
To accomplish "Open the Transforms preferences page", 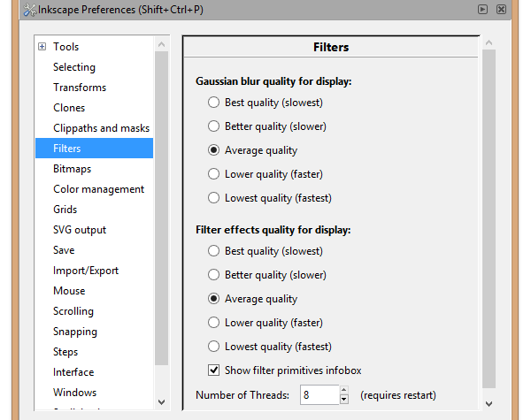I will tap(80, 88).
